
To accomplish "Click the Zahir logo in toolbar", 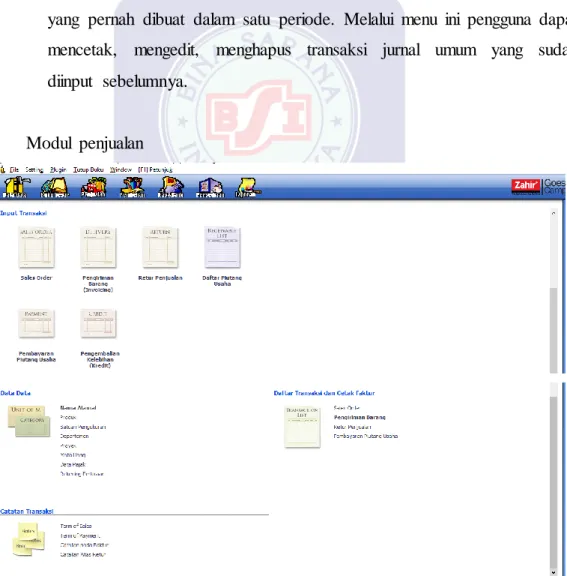I will click(x=526, y=186).
